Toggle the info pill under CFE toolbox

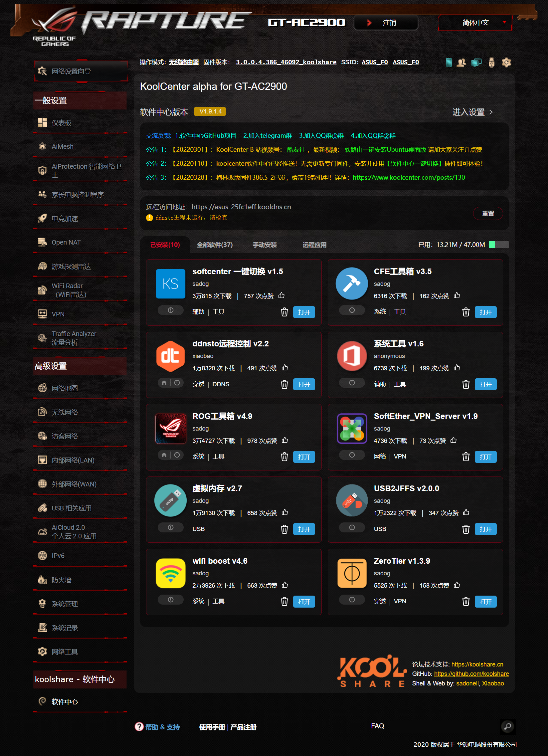pyautogui.click(x=352, y=310)
